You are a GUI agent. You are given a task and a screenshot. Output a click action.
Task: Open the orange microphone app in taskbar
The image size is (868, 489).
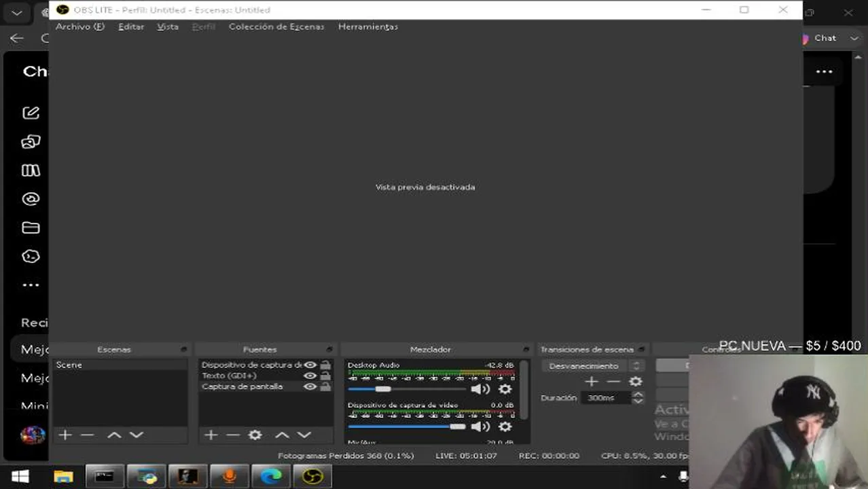click(229, 477)
